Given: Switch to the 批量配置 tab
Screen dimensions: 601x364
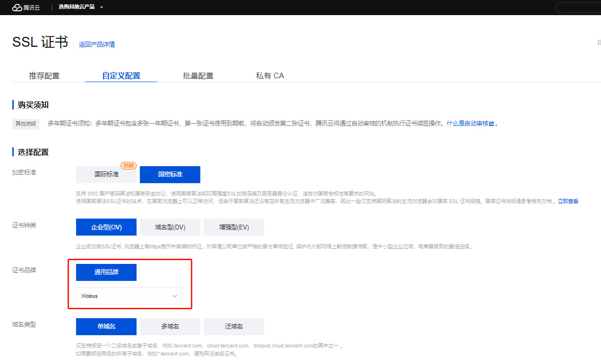Looking at the screenshot, I should pos(198,76).
